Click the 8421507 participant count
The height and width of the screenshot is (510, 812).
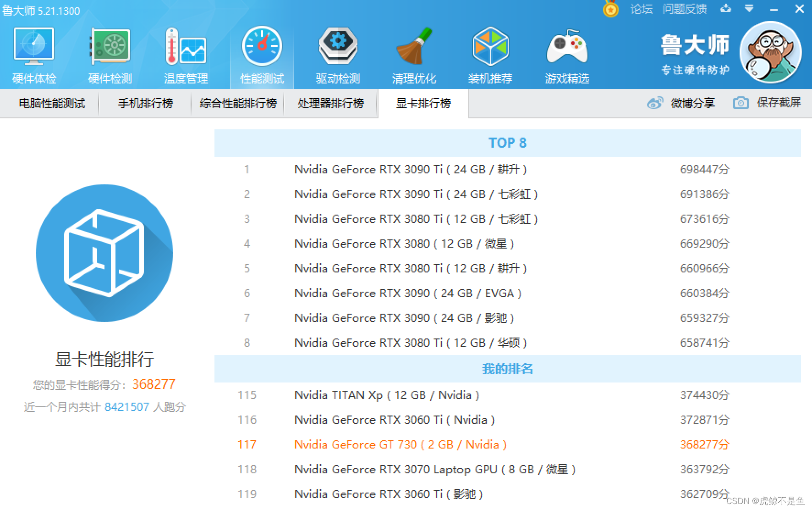click(127, 407)
